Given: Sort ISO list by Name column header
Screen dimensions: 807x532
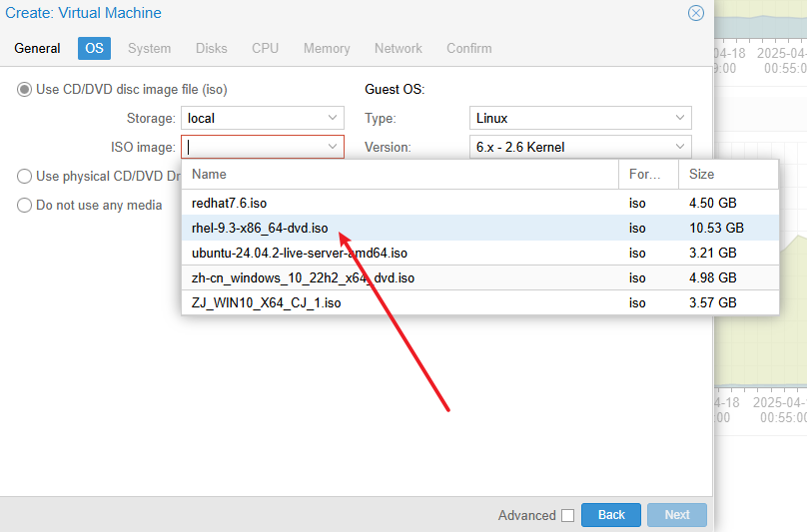Looking at the screenshot, I should (400, 175).
